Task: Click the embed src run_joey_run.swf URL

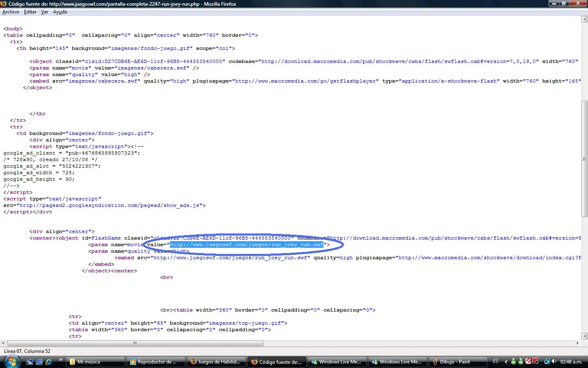Action: click(x=230, y=258)
